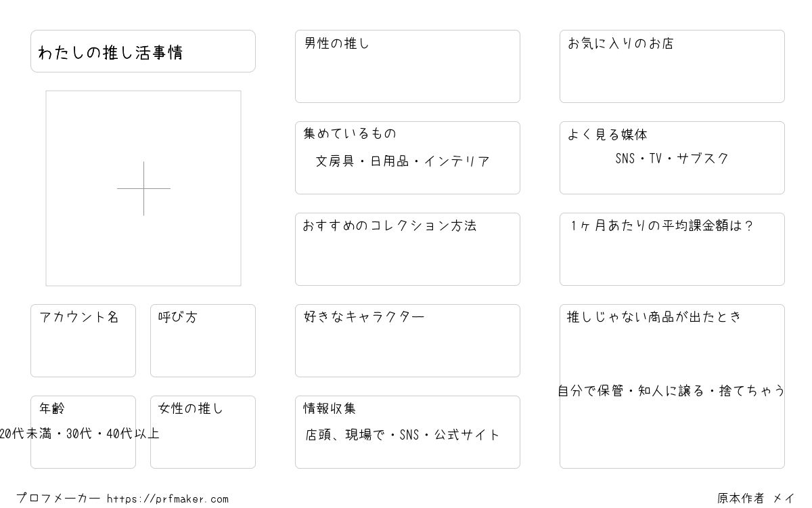
Task: Click the 好きなキャラクター box
Action: (407, 341)
